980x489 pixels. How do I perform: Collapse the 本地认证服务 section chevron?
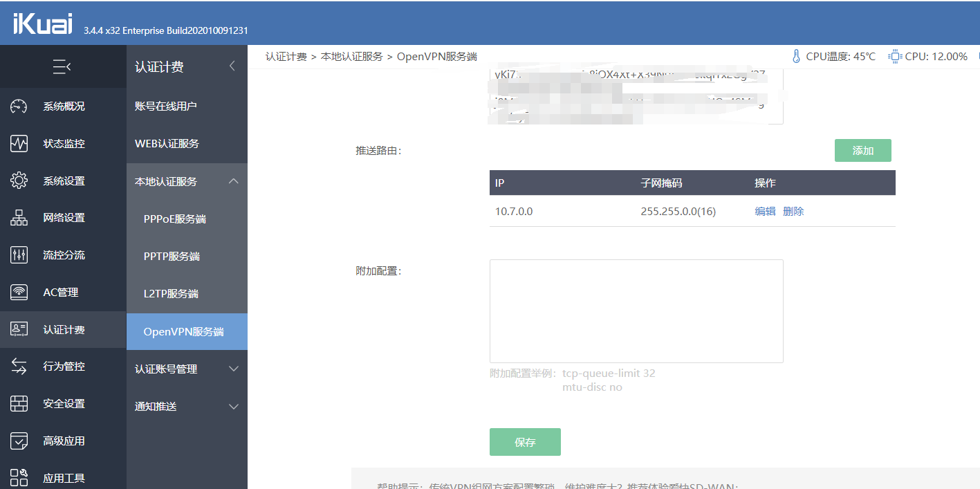pyautogui.click(x=234, y=181)
